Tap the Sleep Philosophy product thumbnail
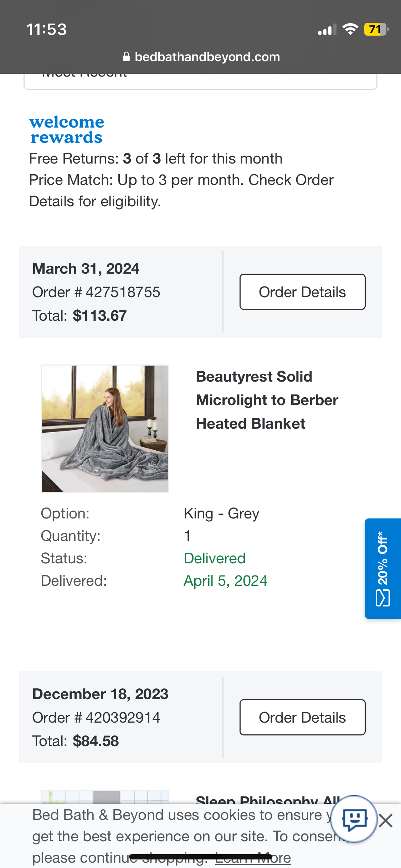Image resolution: width=401 pixels, height=868 pixels. click(x=105, y=797)
